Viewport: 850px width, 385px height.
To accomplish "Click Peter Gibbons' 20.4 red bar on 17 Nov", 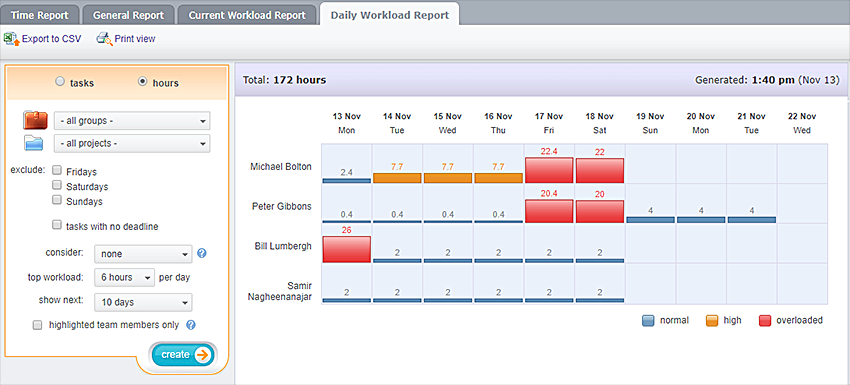I will (549, 211).
